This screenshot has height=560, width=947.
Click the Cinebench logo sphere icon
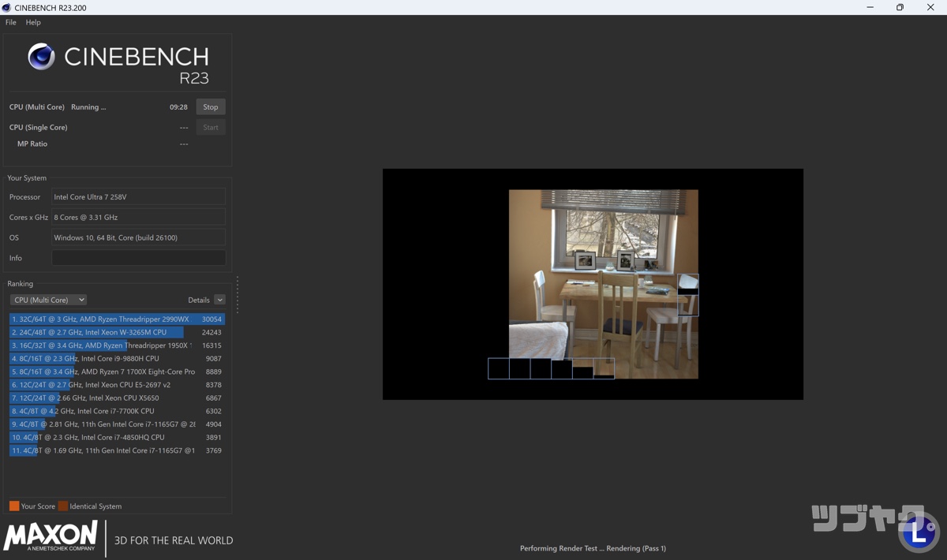point(41,57)
